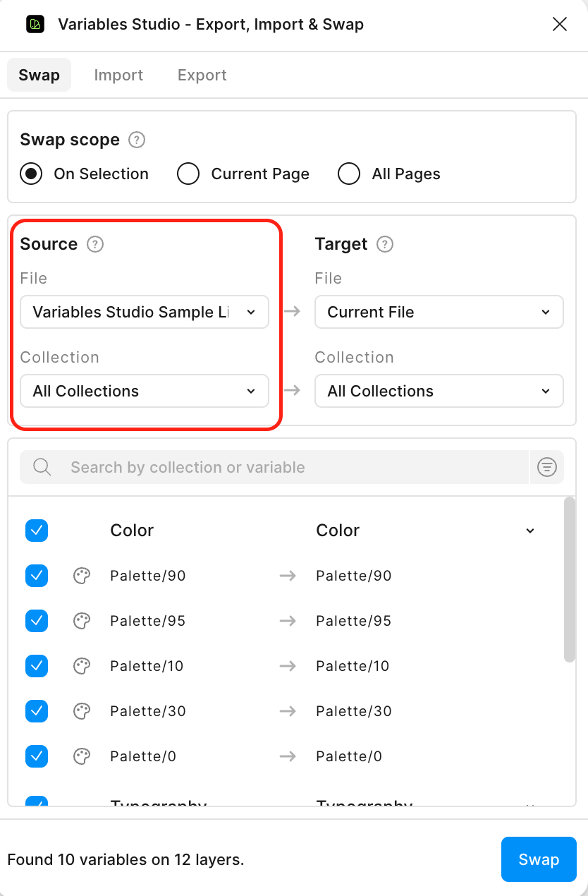
Task: Uncheck the Palette/95 variable
Action: 37,621
